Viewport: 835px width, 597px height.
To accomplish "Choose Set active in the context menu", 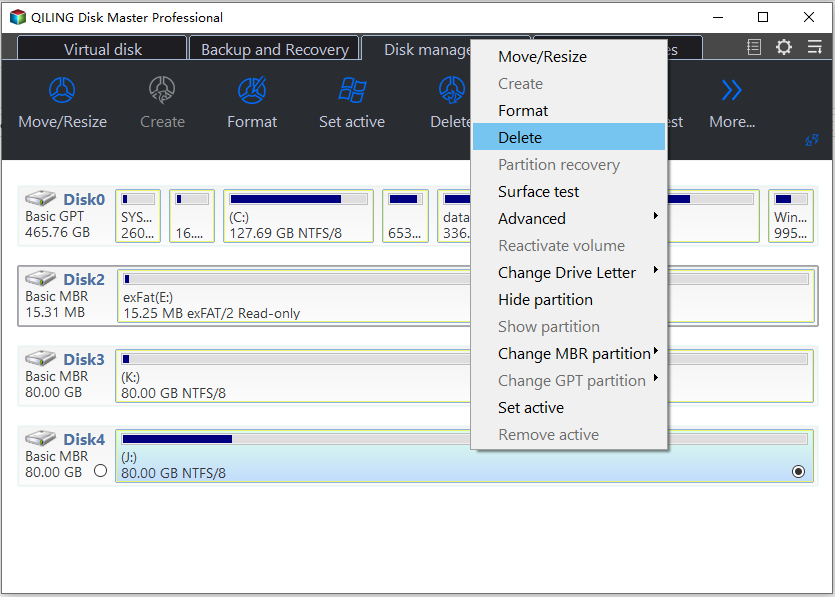I will pyautogui.click(x=569, y=407).
